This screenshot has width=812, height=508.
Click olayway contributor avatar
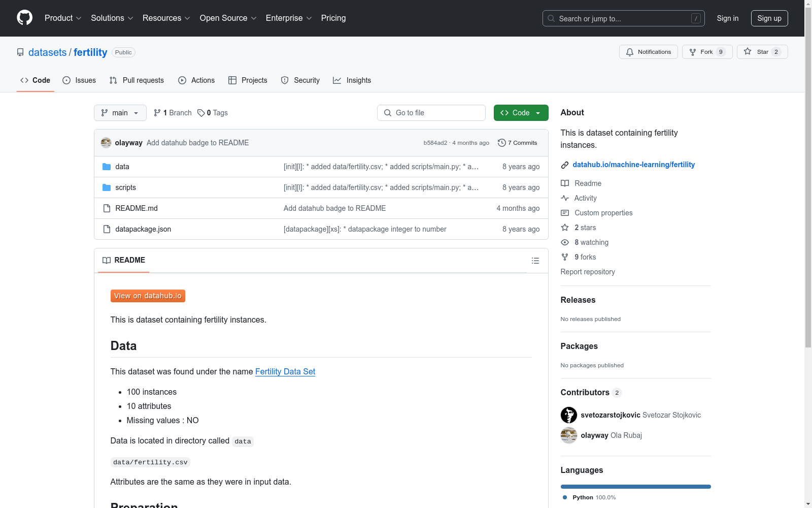point(569,435)
